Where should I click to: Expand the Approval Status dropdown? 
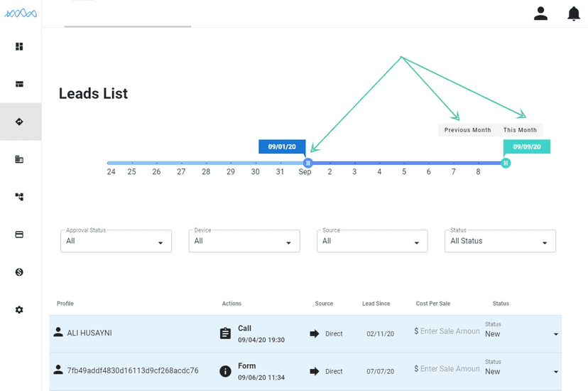[116, 241]
